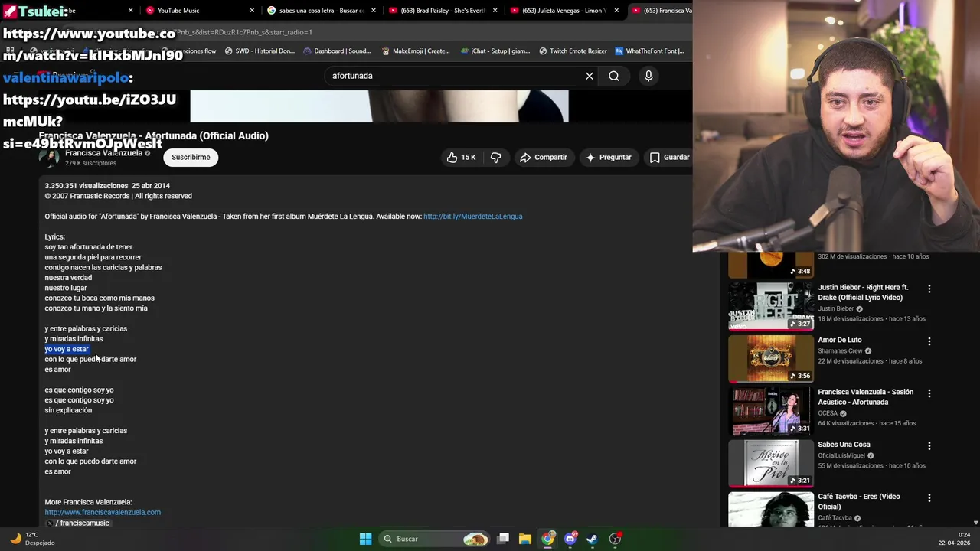Open the SWD - Historial Don bookmark
980x551 pixels.
click(260, 51)
